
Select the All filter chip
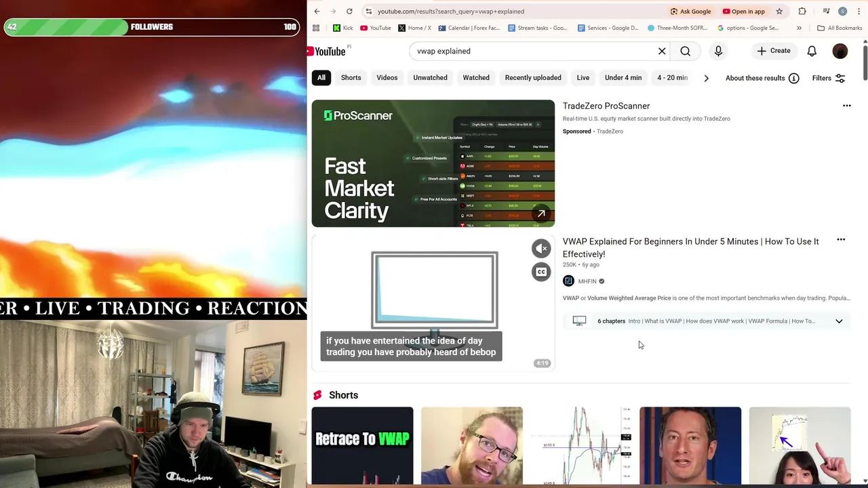coord(321,78)
